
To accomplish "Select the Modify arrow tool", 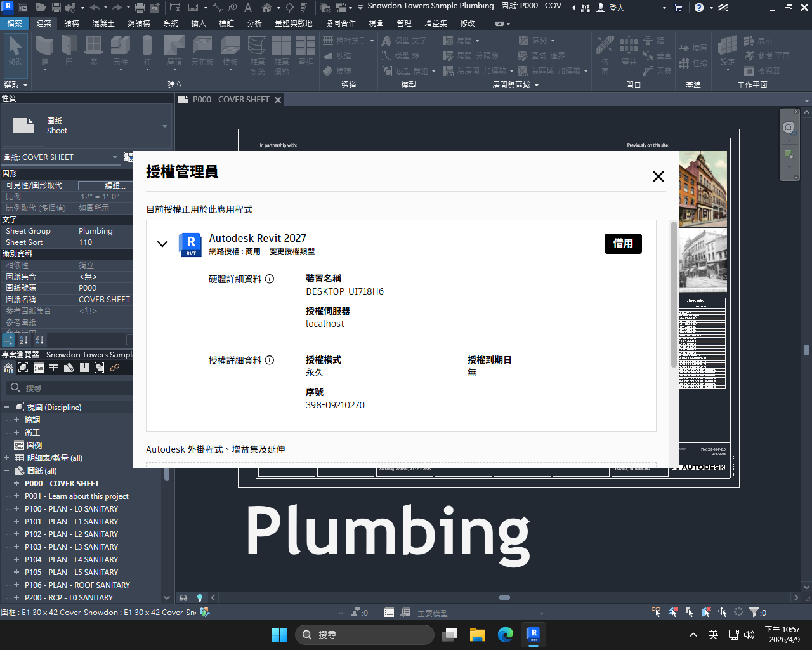I will pos(16,50).
